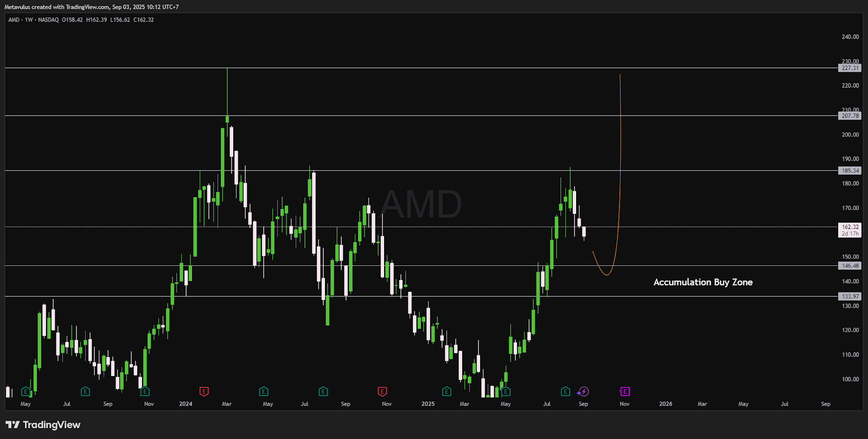Click the Metavulus created with TradingView.com caption
The image size is (868, 439).
[91, 7]
